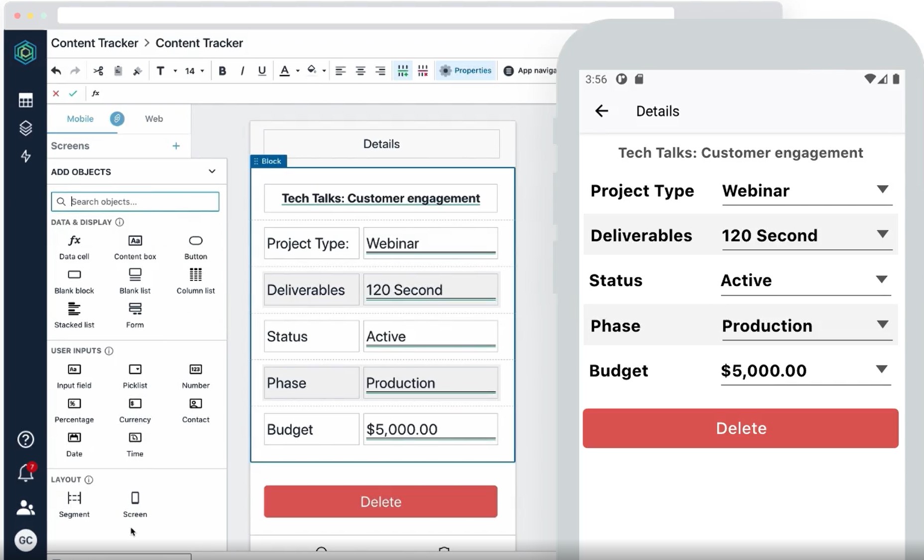This screenshot has width=924, height=560.
Task: Click the cut scissors icon
Action: pos(98,71)
